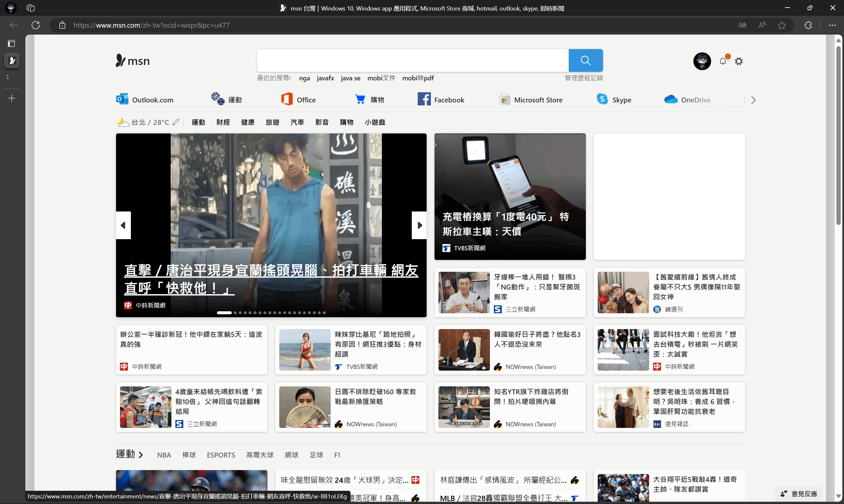Open MSN settings gear
The width and height of the screenshot is (844, 504).
[x=738, y=61]
